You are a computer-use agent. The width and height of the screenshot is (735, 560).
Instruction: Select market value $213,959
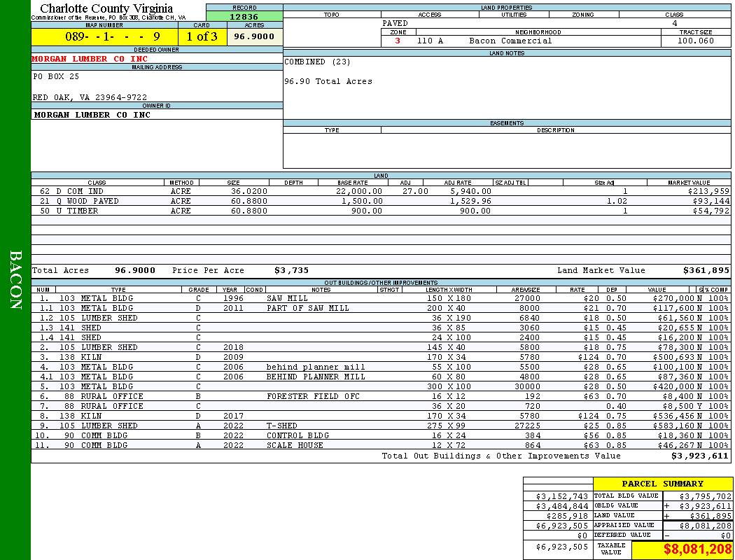point(708,191)
